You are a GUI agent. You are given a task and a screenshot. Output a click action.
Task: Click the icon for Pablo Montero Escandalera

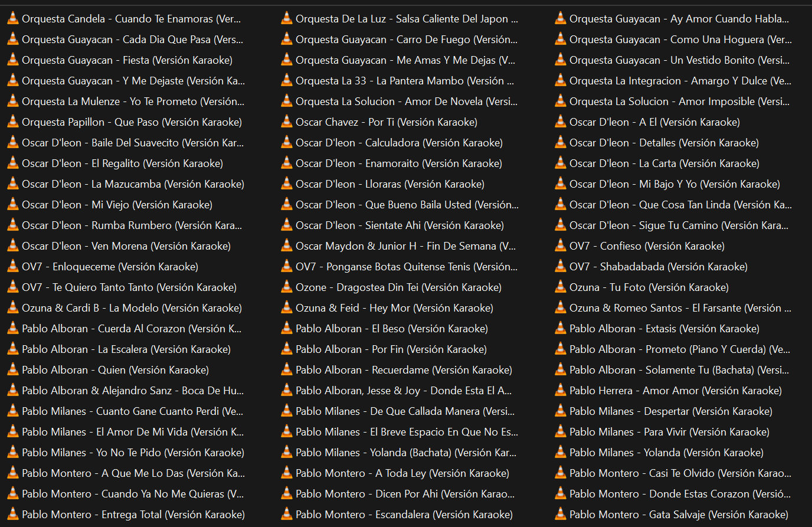point(287,515)
